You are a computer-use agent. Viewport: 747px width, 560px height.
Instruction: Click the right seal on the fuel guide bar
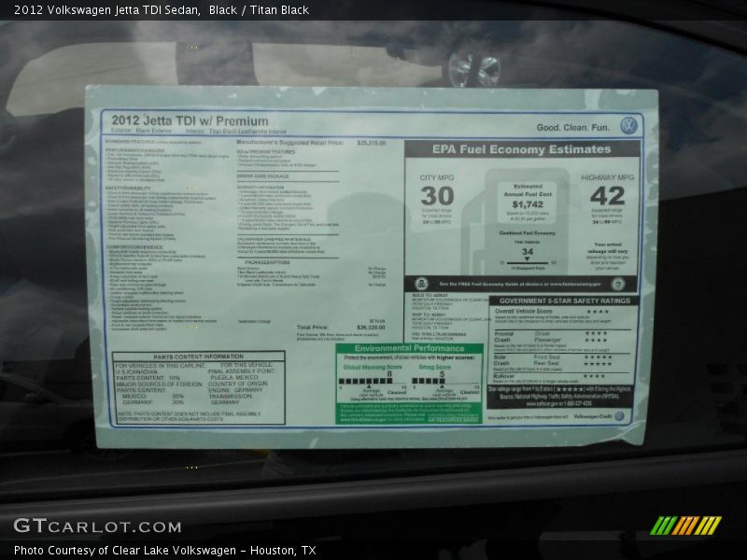[618, 285]
